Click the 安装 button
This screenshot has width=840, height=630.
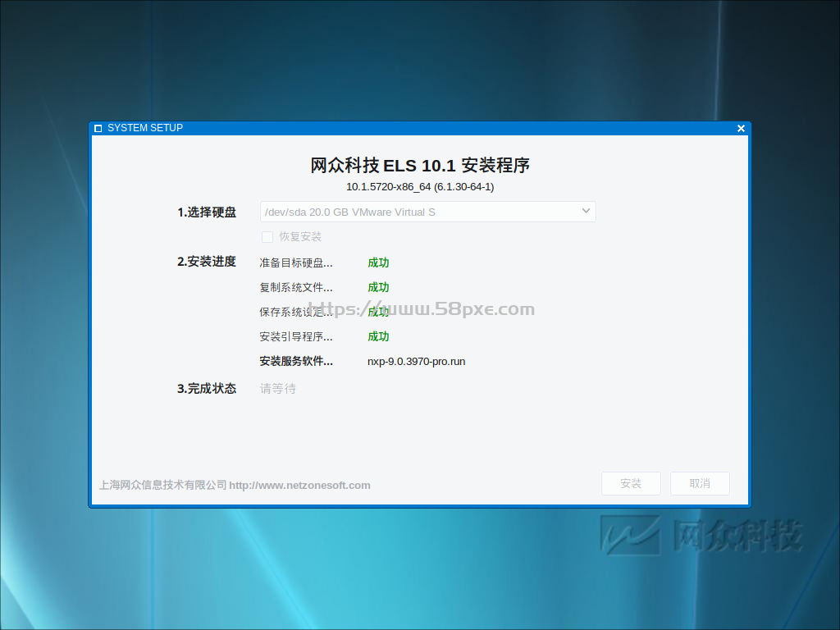[631, 484]
